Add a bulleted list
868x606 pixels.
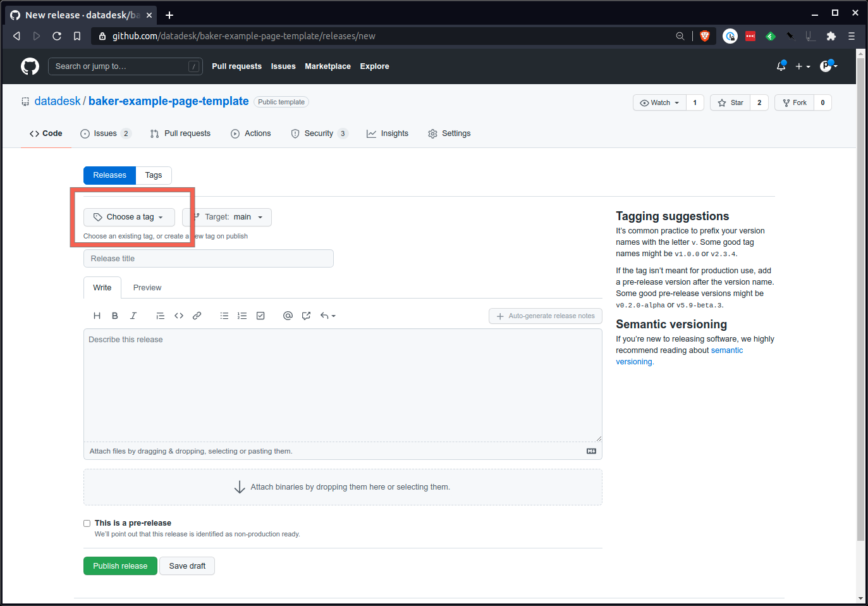coord(224,316)
